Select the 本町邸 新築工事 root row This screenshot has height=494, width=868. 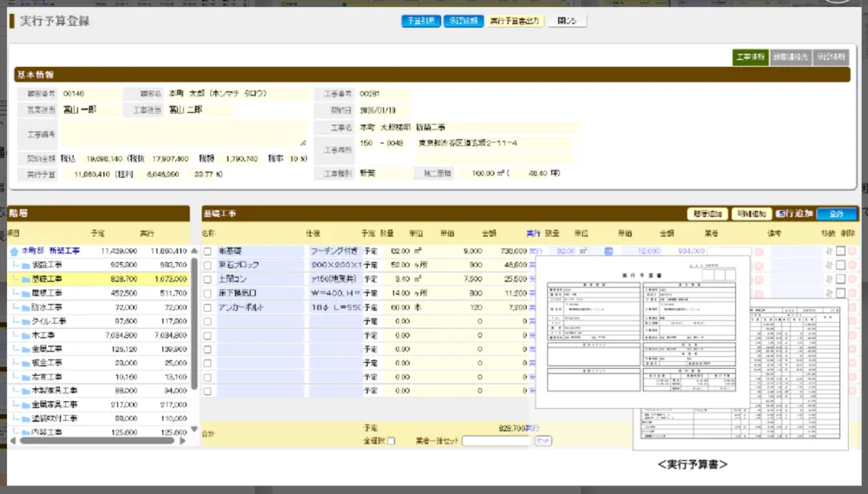point(98,252)
